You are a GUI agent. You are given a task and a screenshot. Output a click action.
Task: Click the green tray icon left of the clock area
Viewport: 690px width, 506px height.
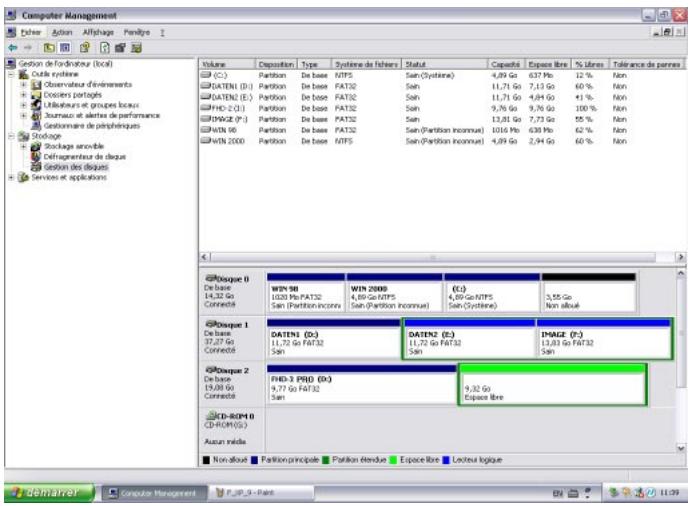click(614, 492)
